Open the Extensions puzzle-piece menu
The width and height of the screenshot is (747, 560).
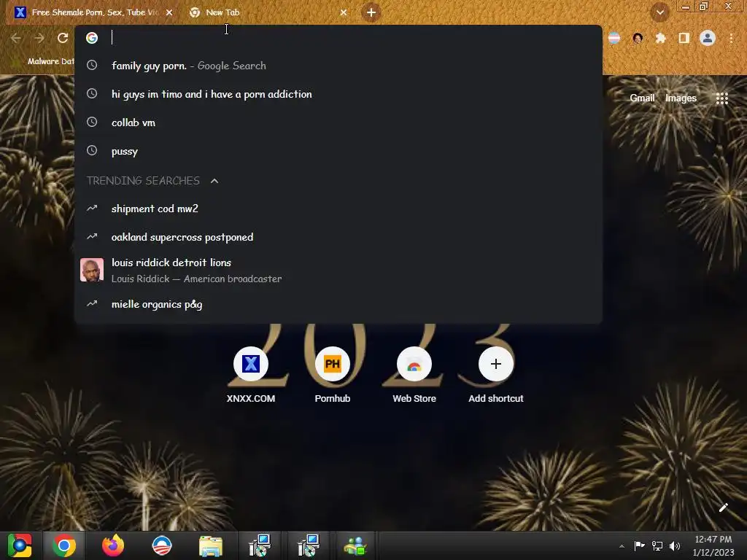pyautogui.click(x=661, y=38)
